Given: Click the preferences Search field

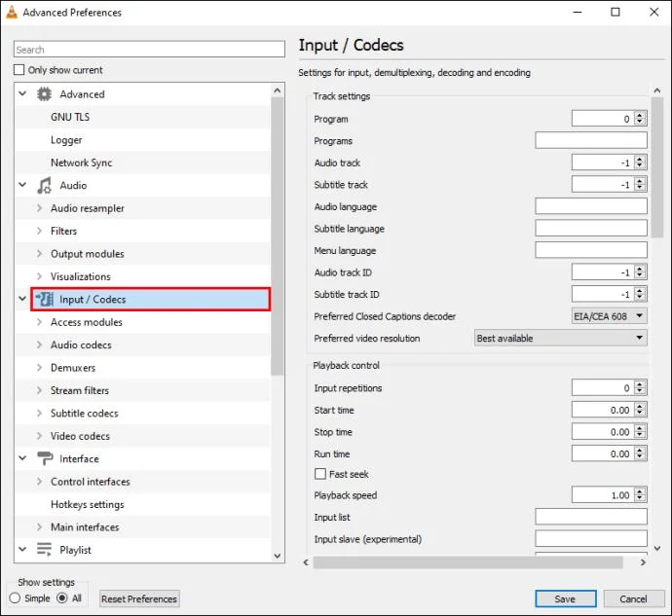Looking at the screenshot, I should (x=149, y=50).
